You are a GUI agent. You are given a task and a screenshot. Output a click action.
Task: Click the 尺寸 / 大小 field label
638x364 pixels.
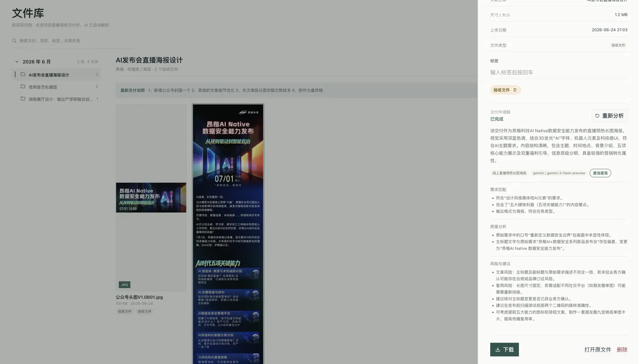[x=500, y=15]
